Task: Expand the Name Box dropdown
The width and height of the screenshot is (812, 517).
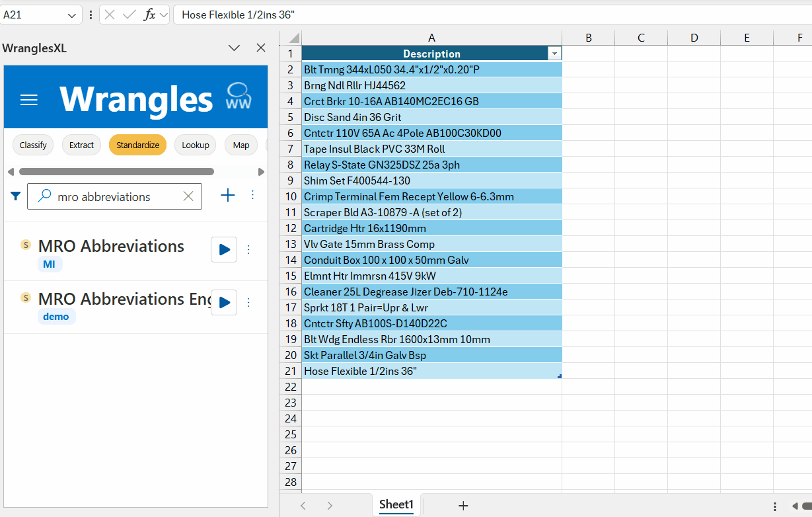Action: click(x=72, y=15)
